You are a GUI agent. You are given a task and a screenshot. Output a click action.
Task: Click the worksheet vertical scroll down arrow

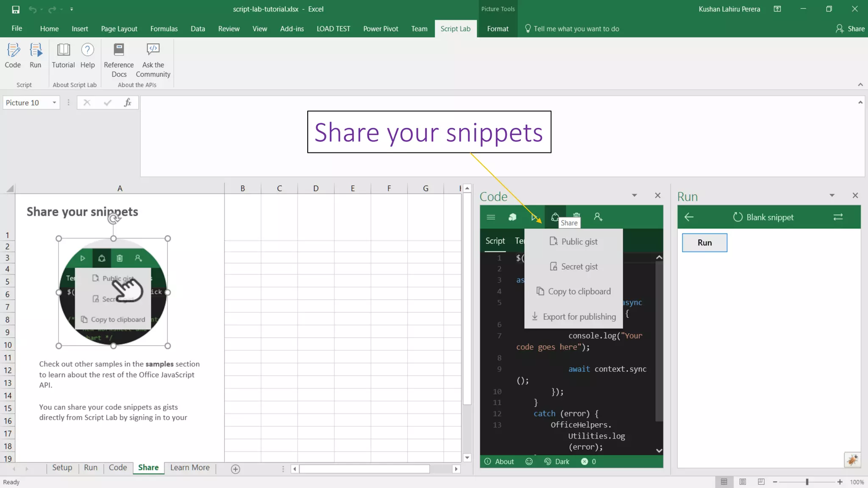467,457
